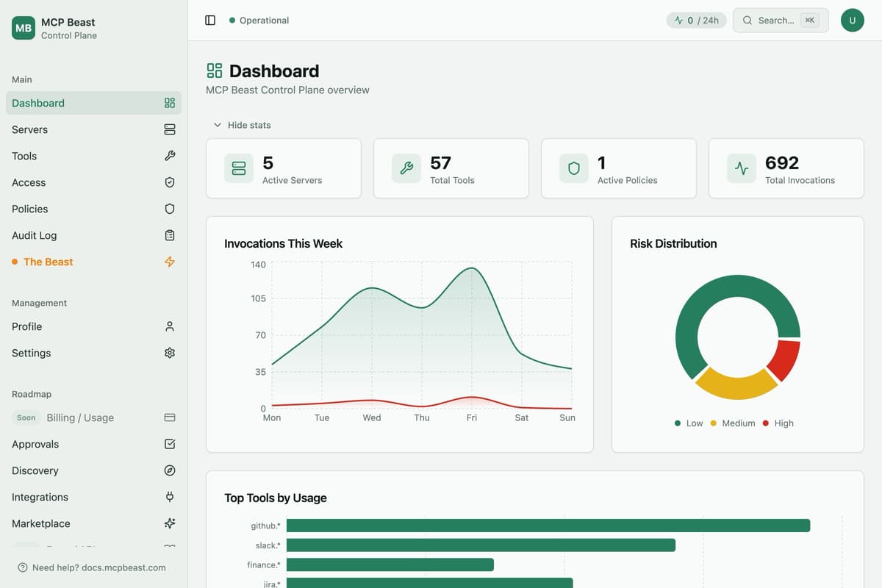The image size is (882, 588).
Task: Open Settings page
Action: coord(93,353)
